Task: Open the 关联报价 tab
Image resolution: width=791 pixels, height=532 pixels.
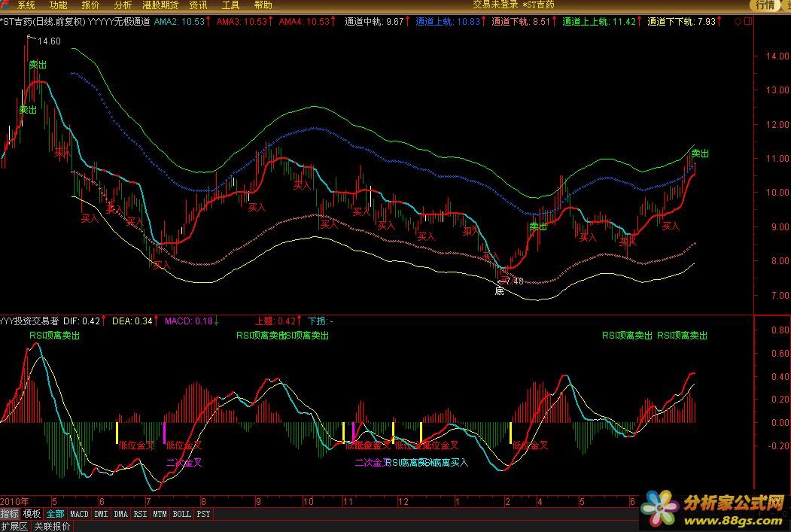Action: tap(53, 527)
